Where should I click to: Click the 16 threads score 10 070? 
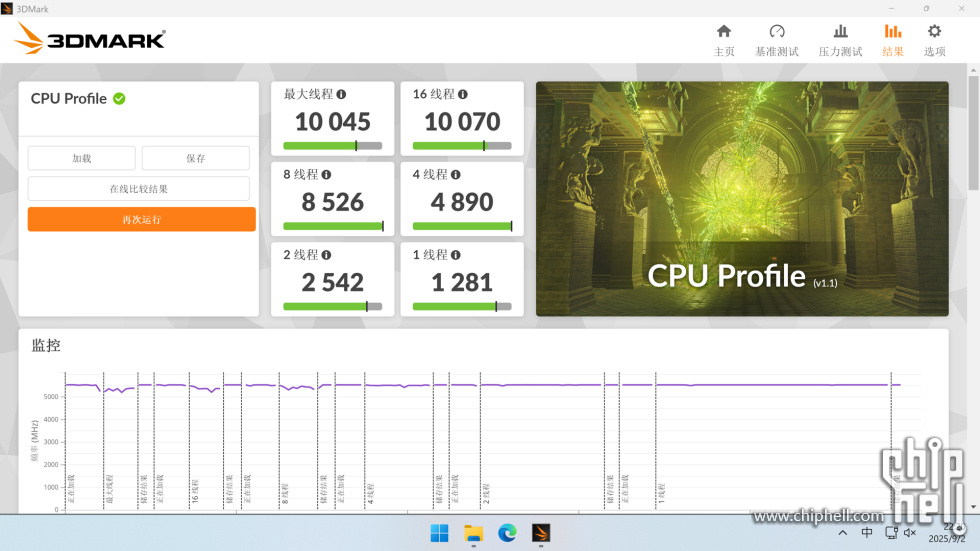tap(462, 122)
